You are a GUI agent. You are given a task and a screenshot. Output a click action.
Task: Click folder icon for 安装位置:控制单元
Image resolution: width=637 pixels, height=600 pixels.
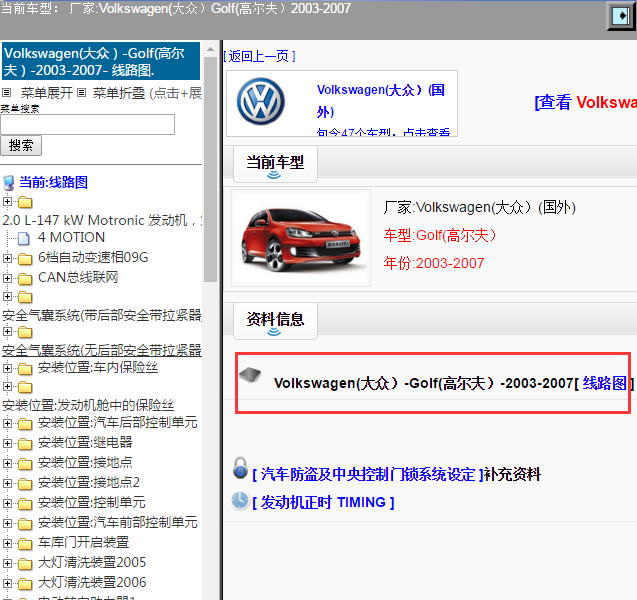[25, 504]
